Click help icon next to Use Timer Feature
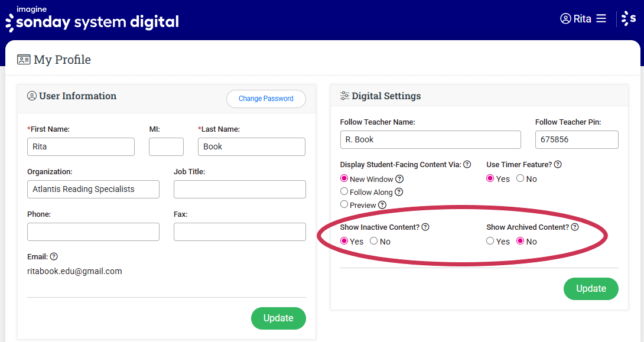The width and height of the screenshot is (644, 342). 557,165
